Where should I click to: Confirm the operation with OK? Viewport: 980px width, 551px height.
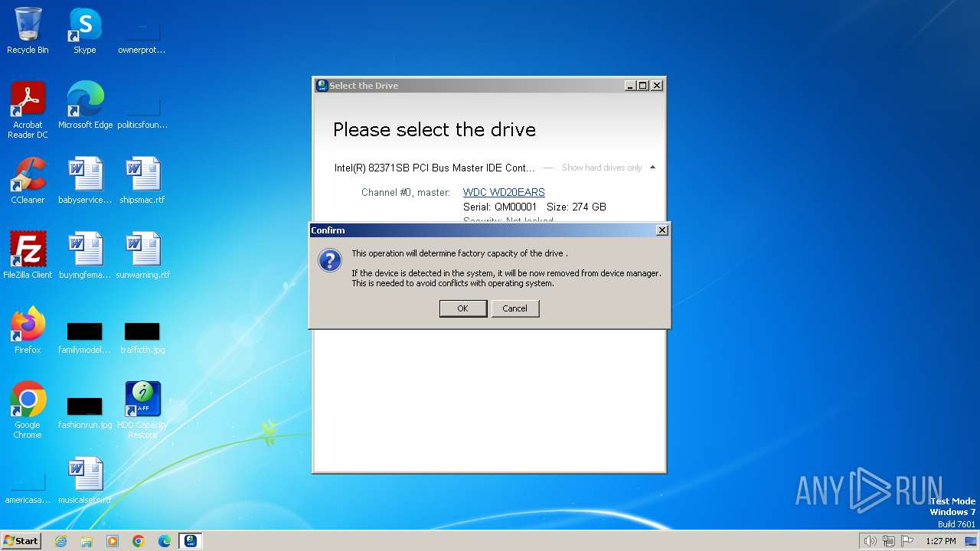[x=462, y=308]
